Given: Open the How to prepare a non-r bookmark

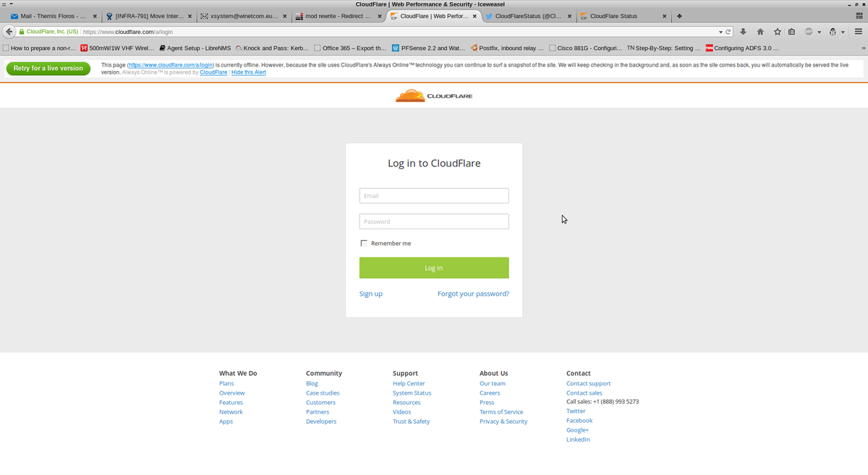Looking at the screenshot, I should (39, 48).
